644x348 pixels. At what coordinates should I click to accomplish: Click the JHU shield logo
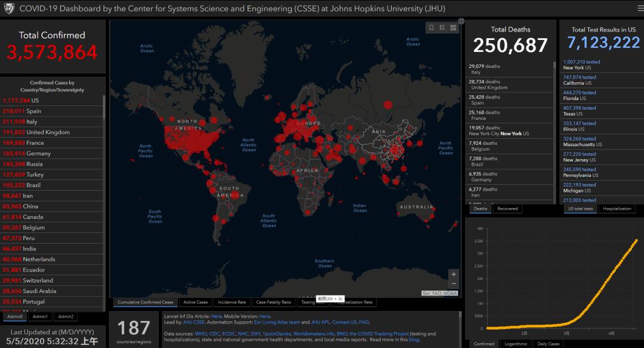coord(9,9)
